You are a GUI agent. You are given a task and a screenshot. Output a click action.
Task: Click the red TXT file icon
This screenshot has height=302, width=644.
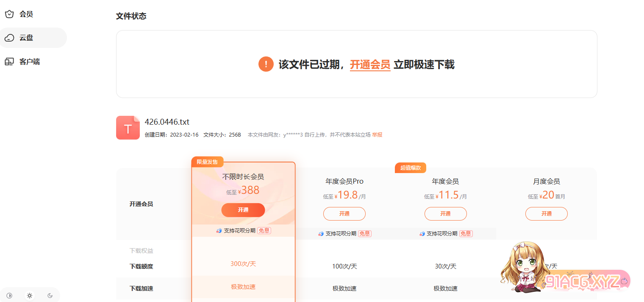click(128, 128)
